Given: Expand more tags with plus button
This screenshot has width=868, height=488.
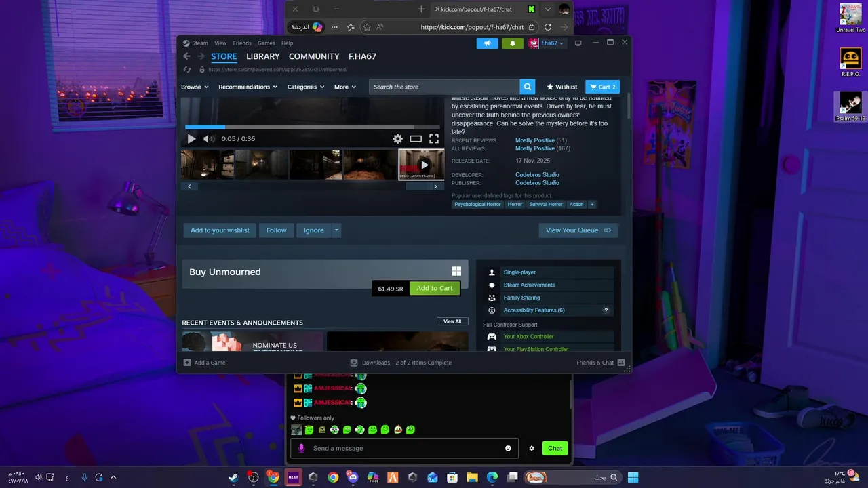Looking at the screenshot, I should 592,204.
